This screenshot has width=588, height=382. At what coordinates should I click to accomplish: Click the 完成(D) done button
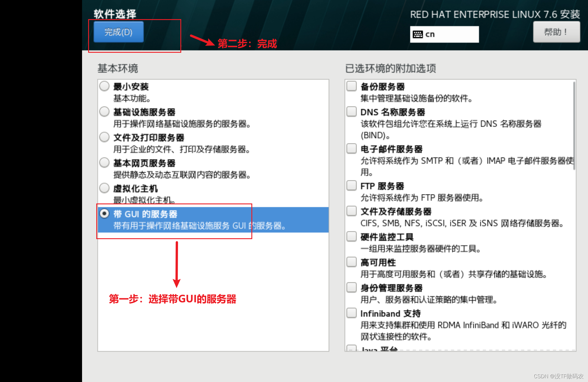tap(118, 32)
